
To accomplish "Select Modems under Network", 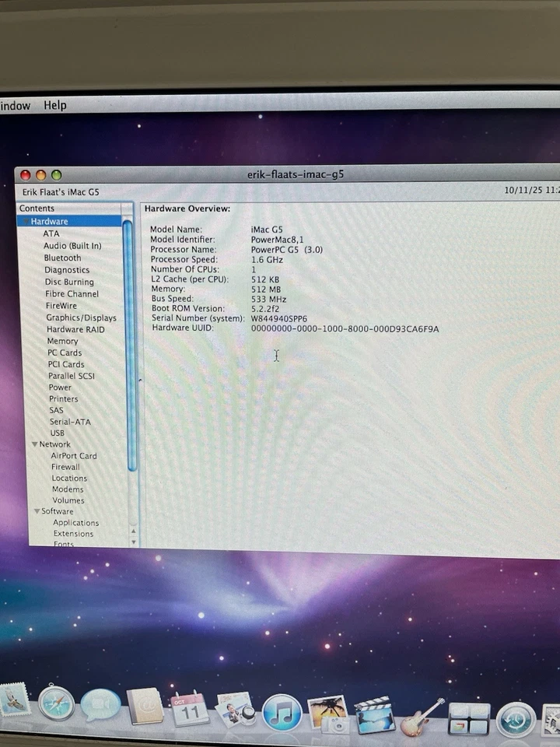I will click(x=68, y=489).
